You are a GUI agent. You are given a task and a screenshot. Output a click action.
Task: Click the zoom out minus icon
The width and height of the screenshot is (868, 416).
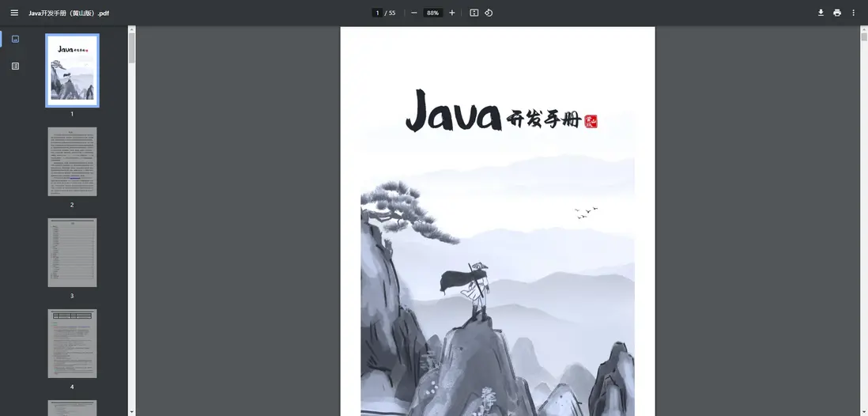[x=414, y=13]
